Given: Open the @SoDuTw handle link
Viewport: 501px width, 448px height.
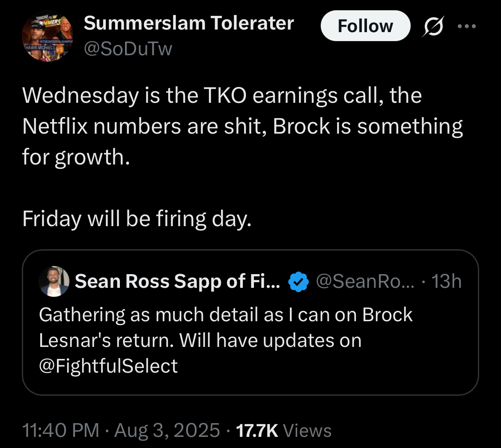Looking at the screenshot, I should click(x=128, y=49).
